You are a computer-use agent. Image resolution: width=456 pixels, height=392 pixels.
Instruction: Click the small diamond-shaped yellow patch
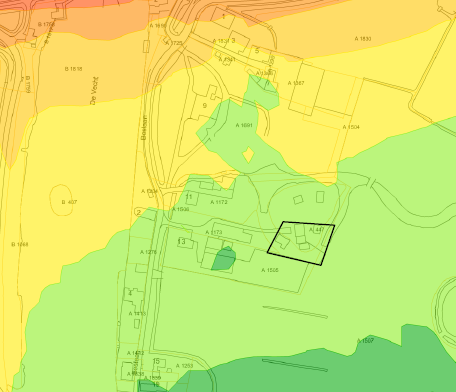tap(248, 155)
